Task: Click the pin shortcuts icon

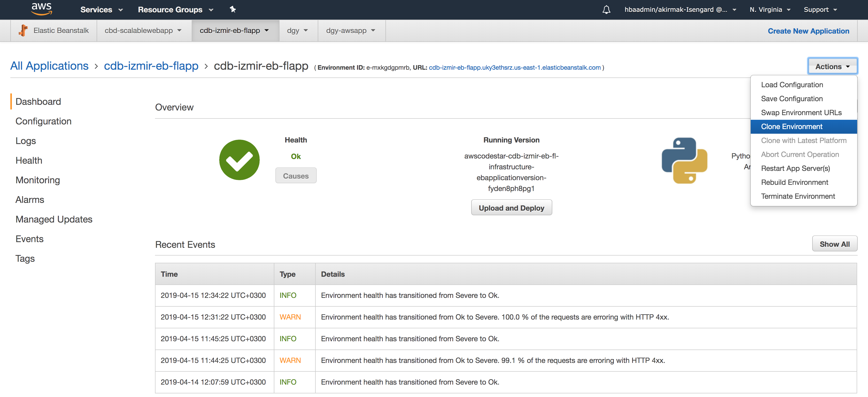Action: (233, 10)
